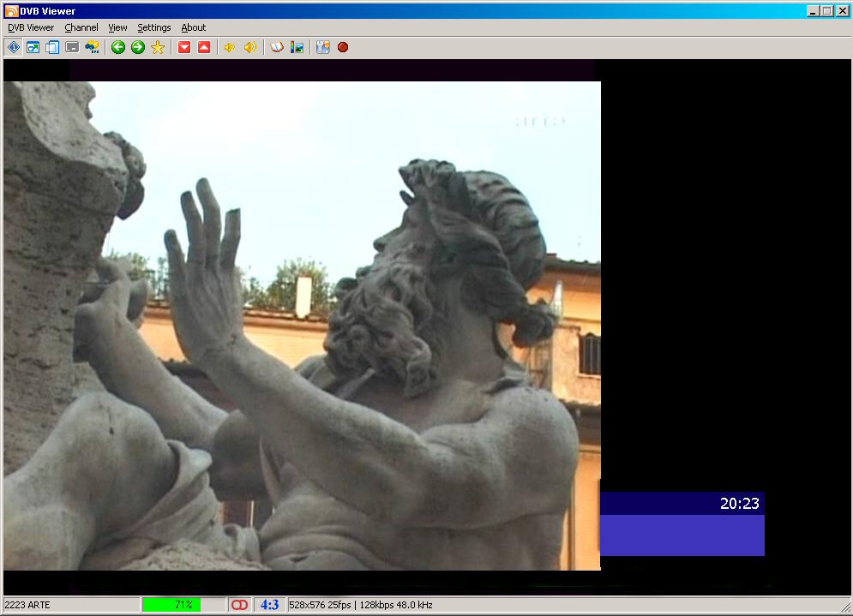
Task: Decrease volume with the small speaker icon
Action: tap(229, 47)
